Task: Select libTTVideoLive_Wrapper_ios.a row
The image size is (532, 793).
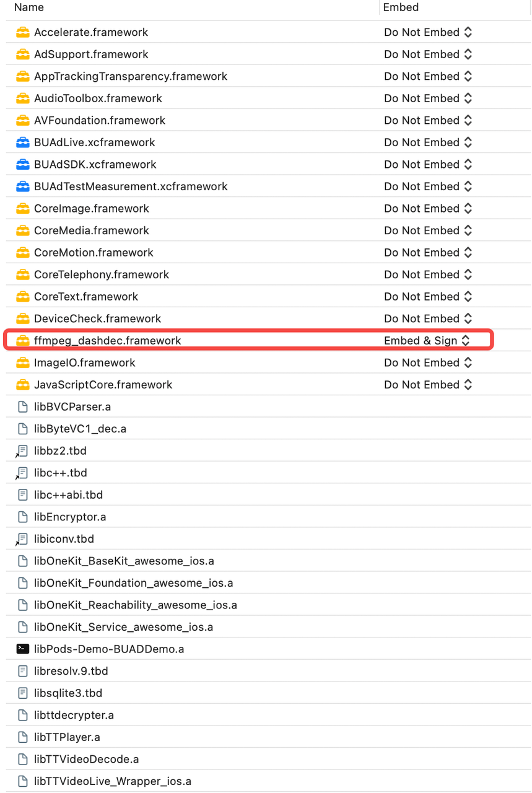Action: tap(268, 781)
